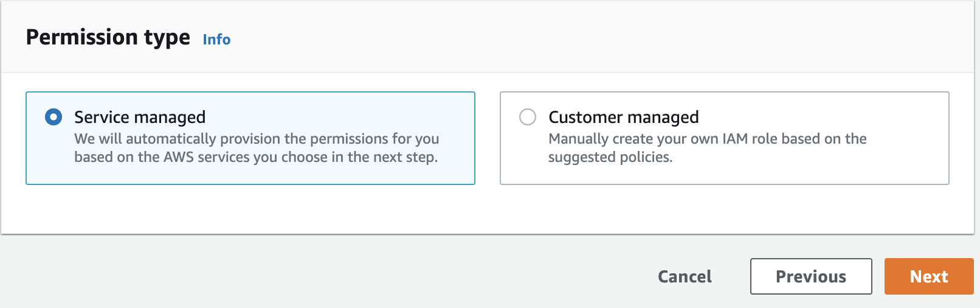Choose the Service managed option card
980x308 pixels.
pos(250,138)
